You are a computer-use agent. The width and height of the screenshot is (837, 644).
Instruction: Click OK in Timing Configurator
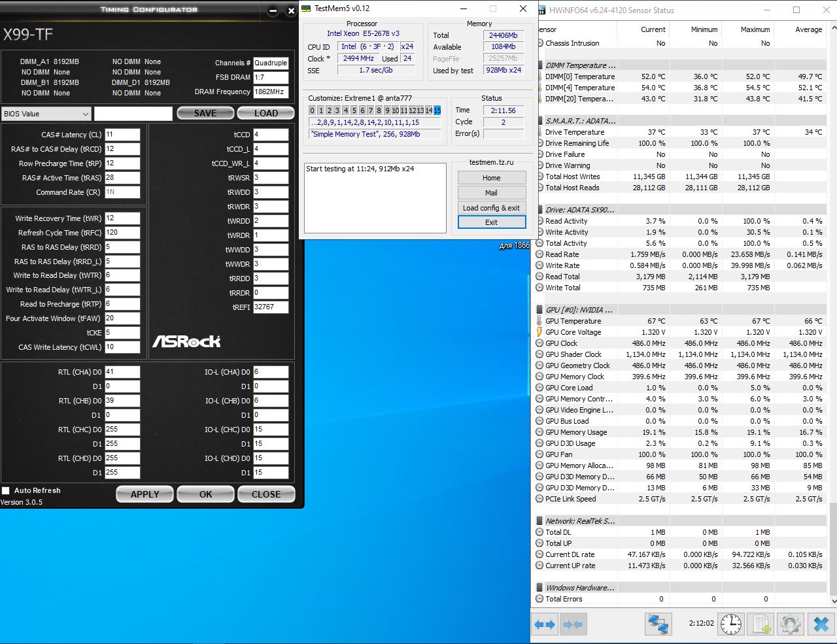click(x=205, y=494)
